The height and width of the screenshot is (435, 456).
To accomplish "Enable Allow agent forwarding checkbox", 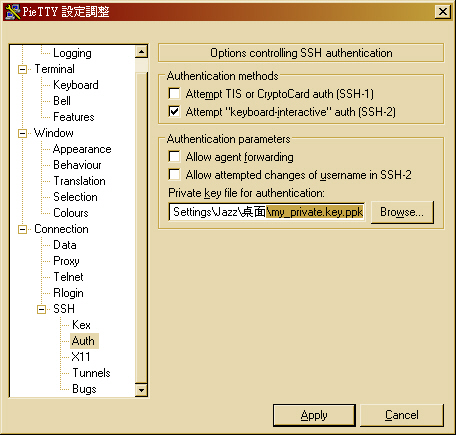I will pos(174,156).
